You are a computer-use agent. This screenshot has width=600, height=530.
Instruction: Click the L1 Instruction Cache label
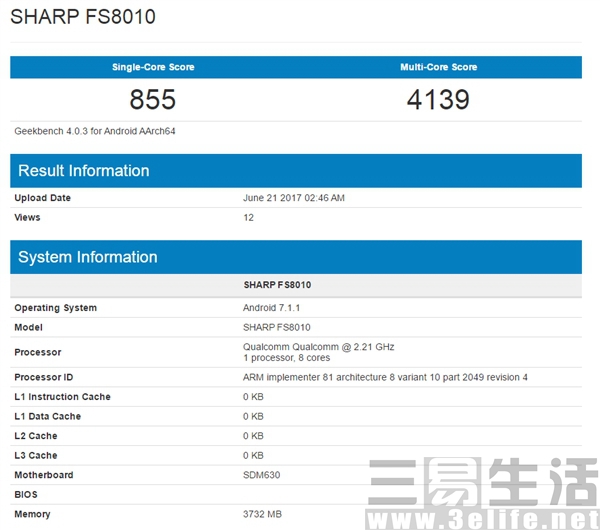(x=62, y=397)
